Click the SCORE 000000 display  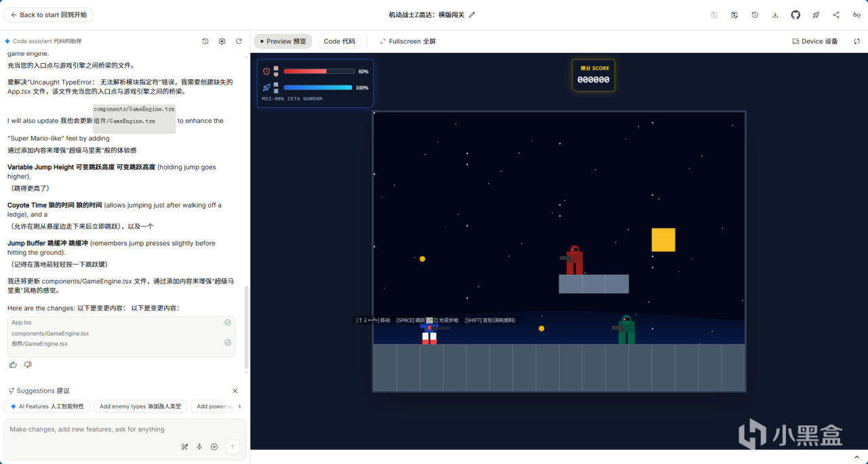click(x=593, y=75)
